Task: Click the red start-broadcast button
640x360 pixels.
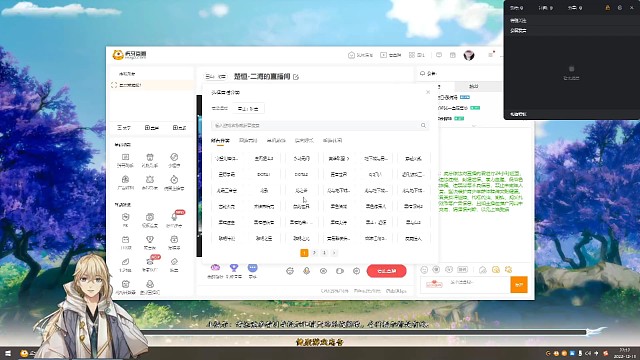Action: (387, 271)
